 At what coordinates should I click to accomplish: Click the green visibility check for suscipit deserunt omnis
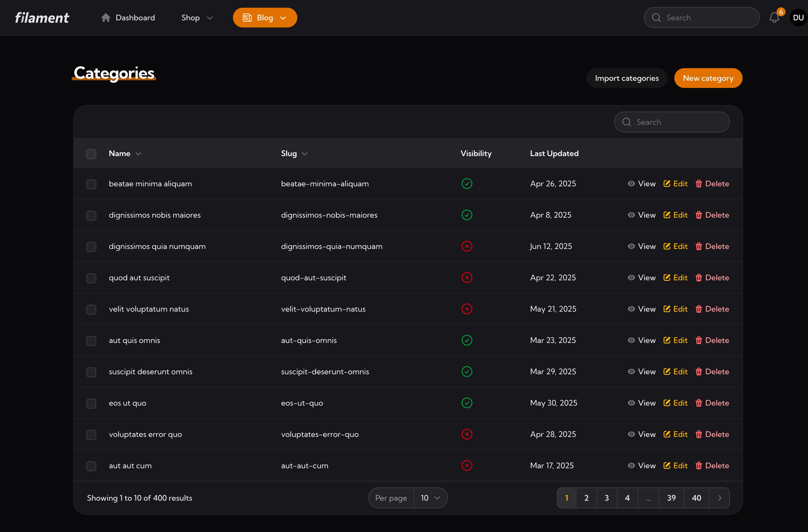tap(467, 372)
